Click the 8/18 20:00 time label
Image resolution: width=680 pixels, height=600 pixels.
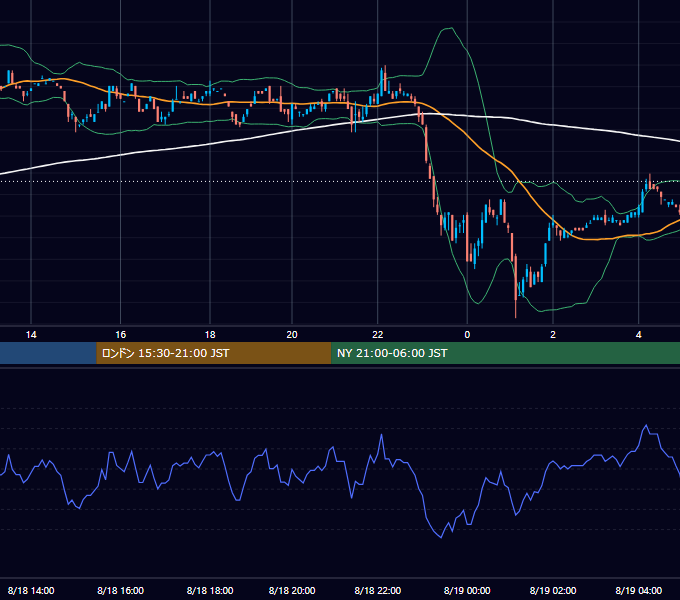pyautogui.click(x=292, y=590)
